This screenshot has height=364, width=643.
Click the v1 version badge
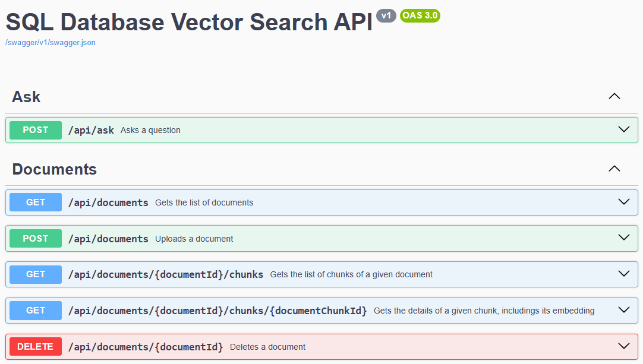click(x=386, y=15)
